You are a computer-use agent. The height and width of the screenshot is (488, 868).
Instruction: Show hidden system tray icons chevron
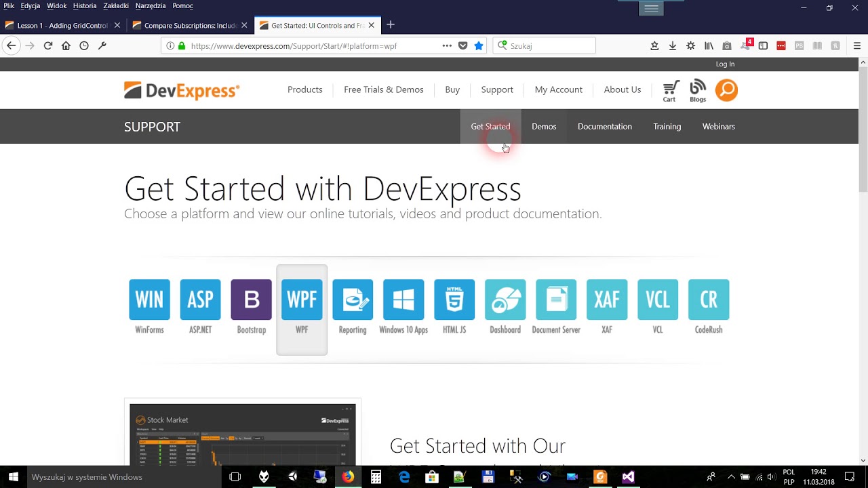(x=730, y=477)
